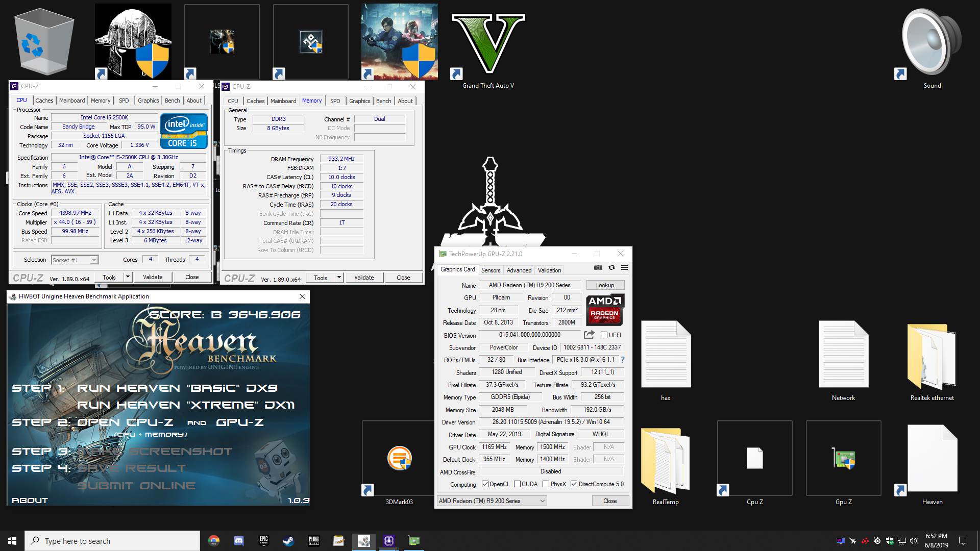Close the HWBOT Unigine Heaven Benchmark window
The width and height of the screenshot is (980, 551).
click(x=302, y=296)
